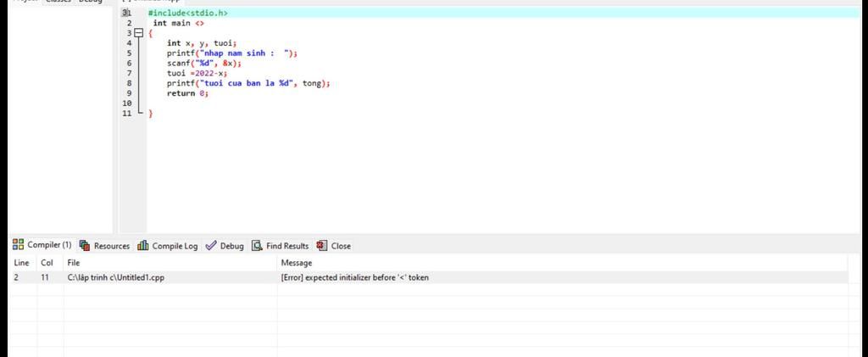
Task: Click the scanf line of code
Action: (x=204, y=63)
